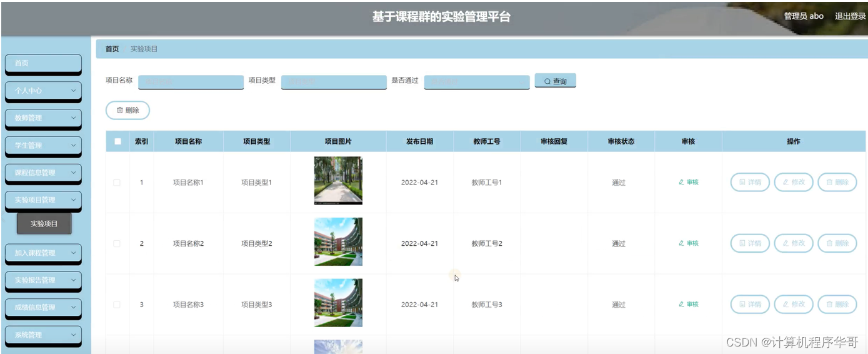868x354 pixels.
Task: Click the bulk 删除 button above table
Action: [x=127, y=110]
